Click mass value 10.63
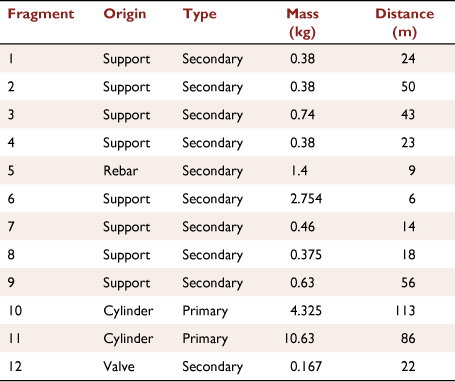The image size is (455, 382). click(299, 339)
